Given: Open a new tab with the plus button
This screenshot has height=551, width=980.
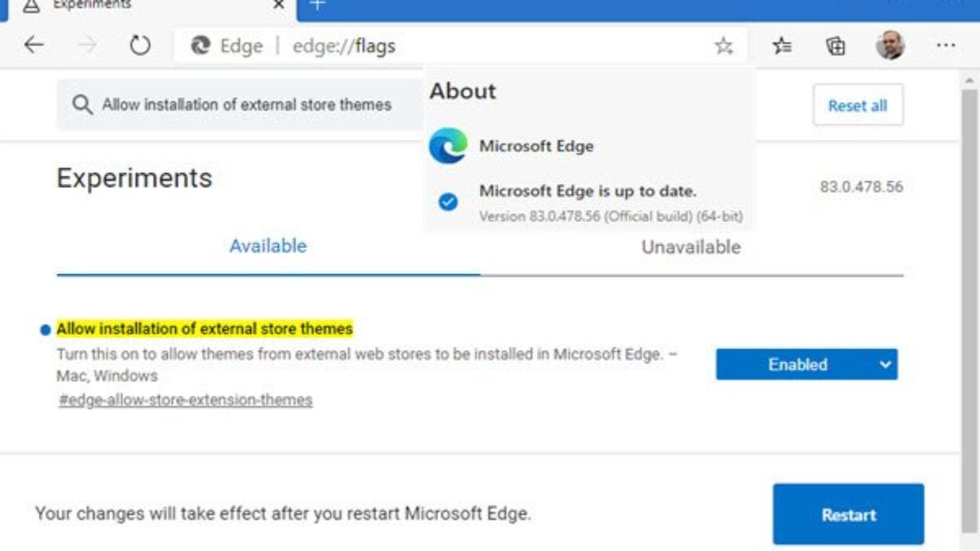Looking at the screenshot, I should pos(318,7).
